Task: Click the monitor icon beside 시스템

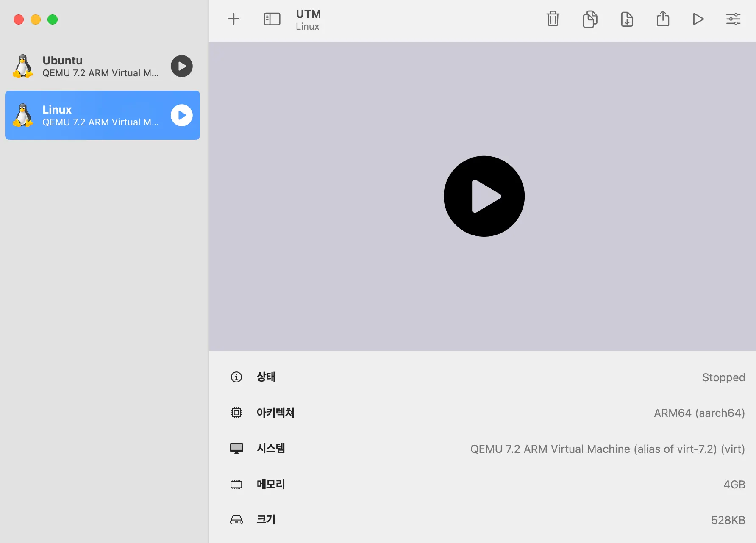Action: point(236,449)
